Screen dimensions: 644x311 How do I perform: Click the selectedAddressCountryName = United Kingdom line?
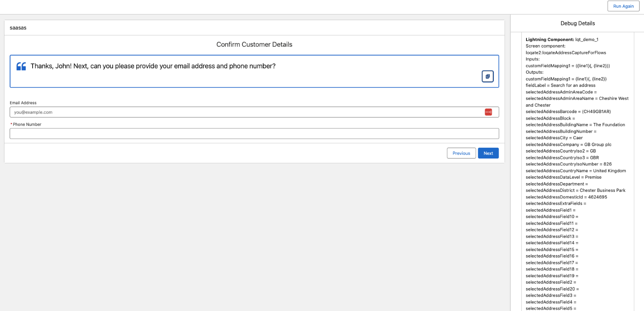tap(576, 171)
